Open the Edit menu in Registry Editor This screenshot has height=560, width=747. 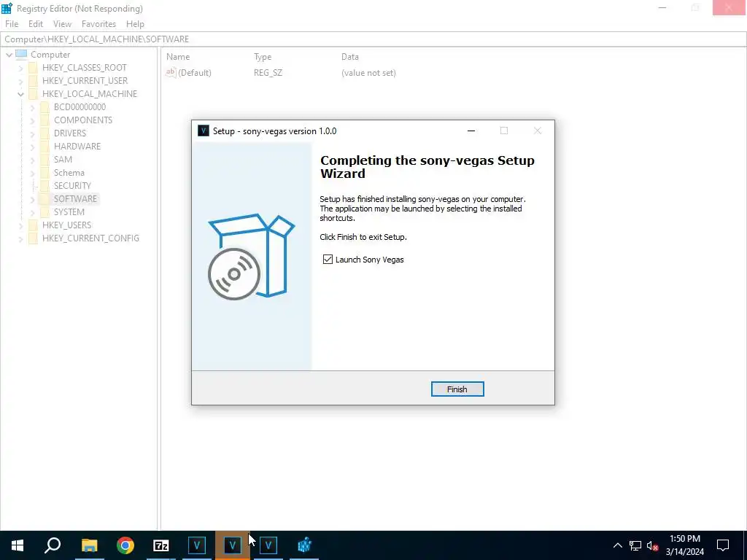point(36,24)
